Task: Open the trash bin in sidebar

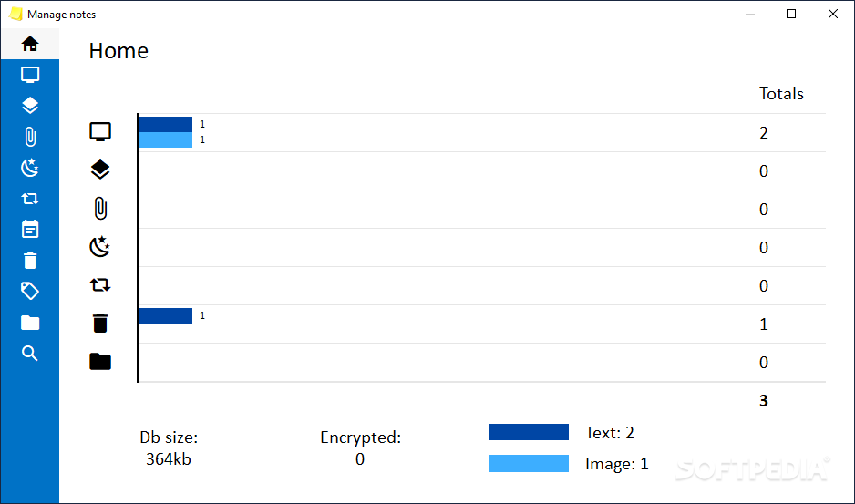Action: [x=30, y=261]
